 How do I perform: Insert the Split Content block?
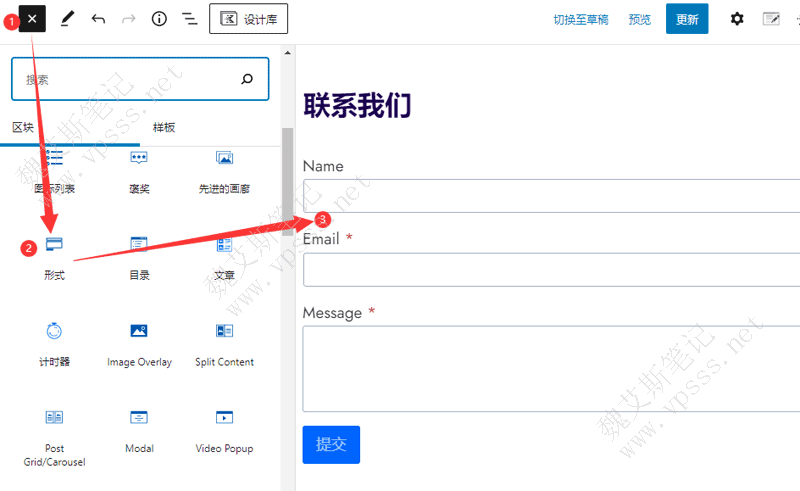(x=224, y=345)
